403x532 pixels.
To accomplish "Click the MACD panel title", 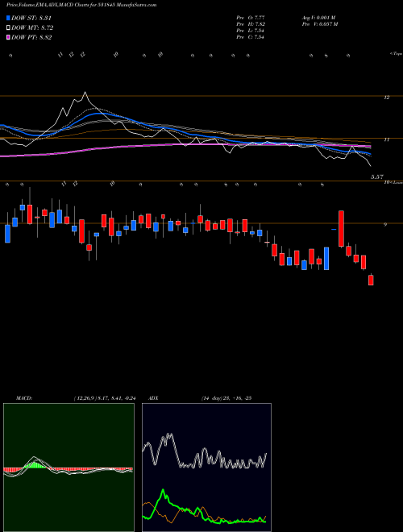I will pos(23,398).
